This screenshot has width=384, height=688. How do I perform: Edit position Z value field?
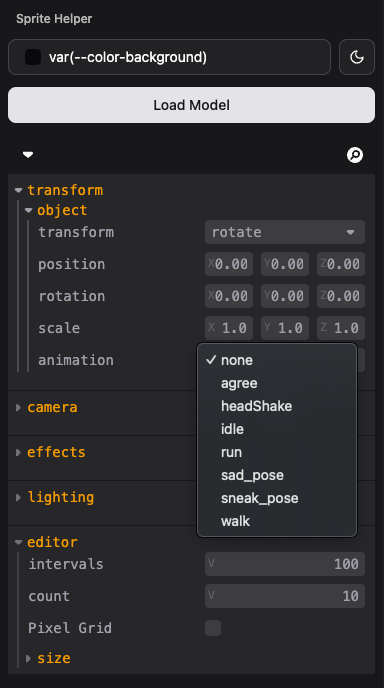click(341, 264)
